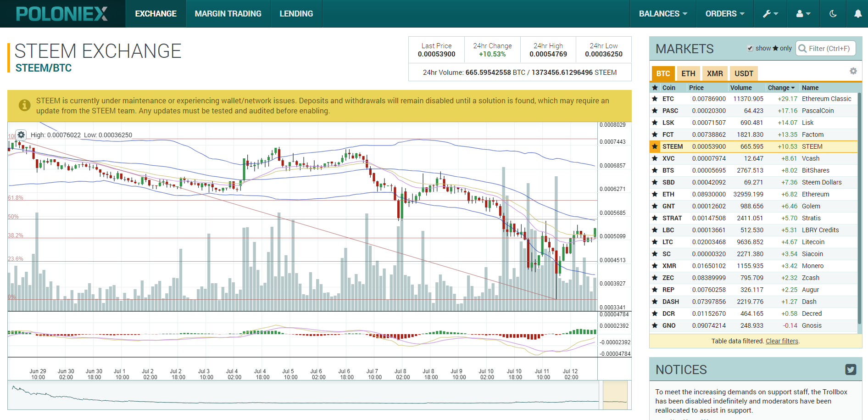Toggle the star for LBC

(655, 230)
